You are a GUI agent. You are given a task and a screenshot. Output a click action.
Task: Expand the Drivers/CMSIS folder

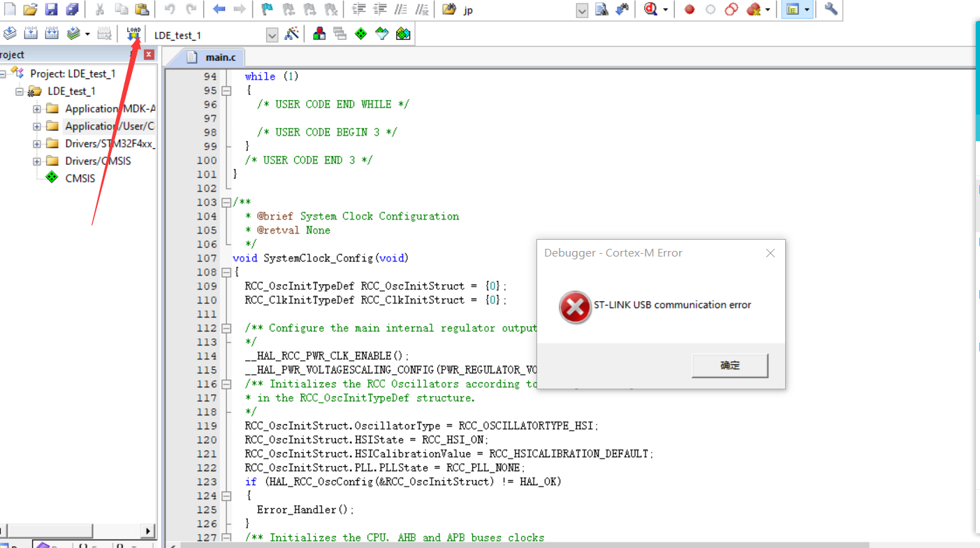[36, 161]
